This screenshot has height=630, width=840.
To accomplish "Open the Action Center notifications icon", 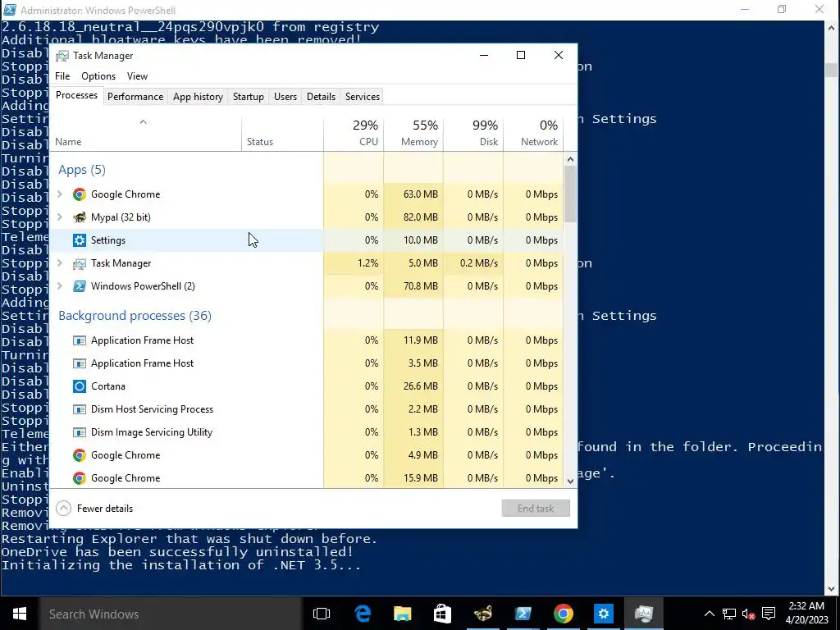I will tap(769, 614).
